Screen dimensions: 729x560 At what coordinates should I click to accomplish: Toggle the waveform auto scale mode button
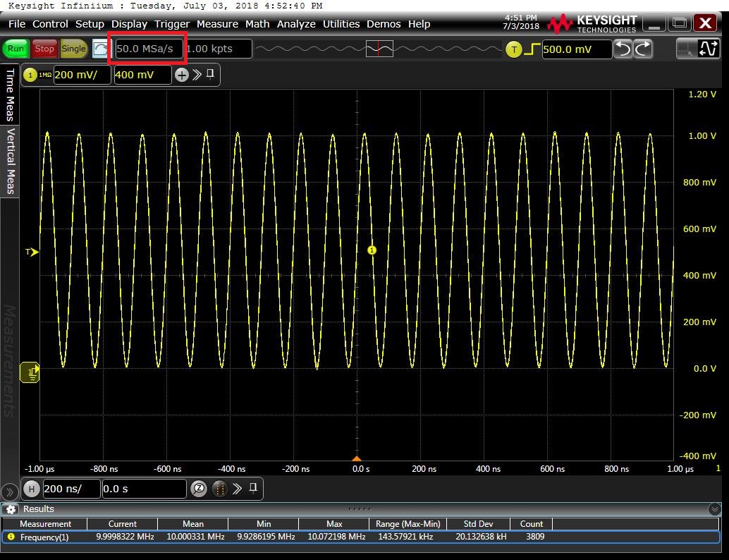[707, 49]
